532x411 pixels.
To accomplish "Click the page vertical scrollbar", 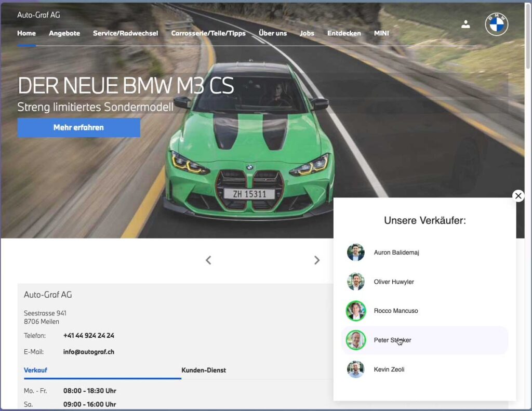I will (x=528, y=36).
